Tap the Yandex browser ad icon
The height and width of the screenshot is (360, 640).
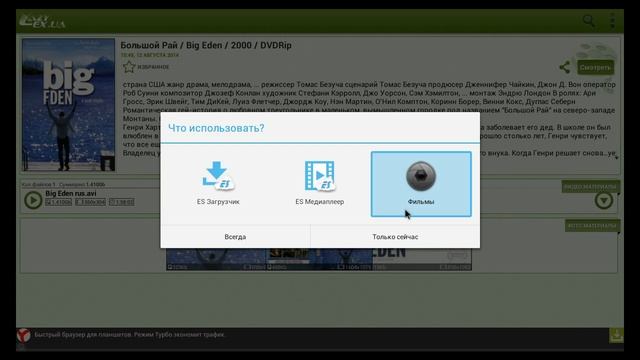pos(24,336)
